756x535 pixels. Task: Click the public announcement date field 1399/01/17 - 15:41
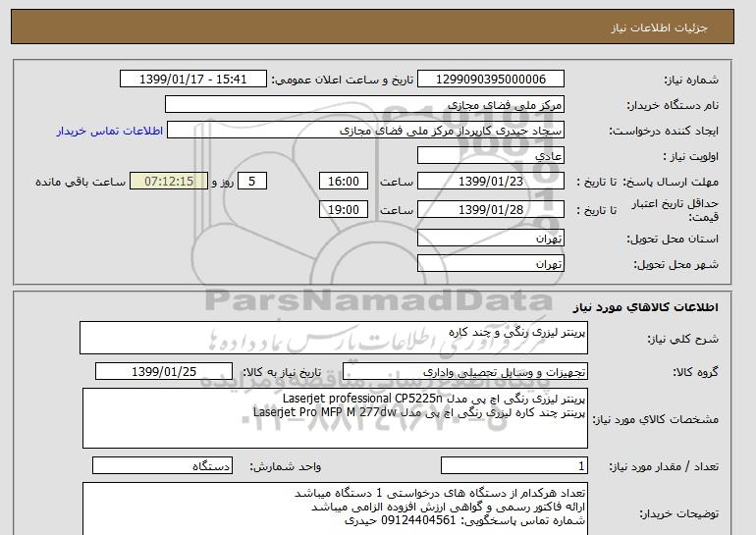[x=192, y=80]
